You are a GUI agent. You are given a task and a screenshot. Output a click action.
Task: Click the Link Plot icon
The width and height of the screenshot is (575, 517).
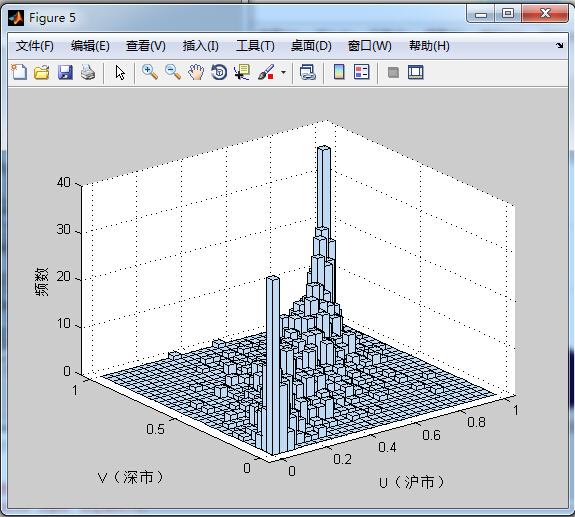pyautogui.click(x=307, y=72)
